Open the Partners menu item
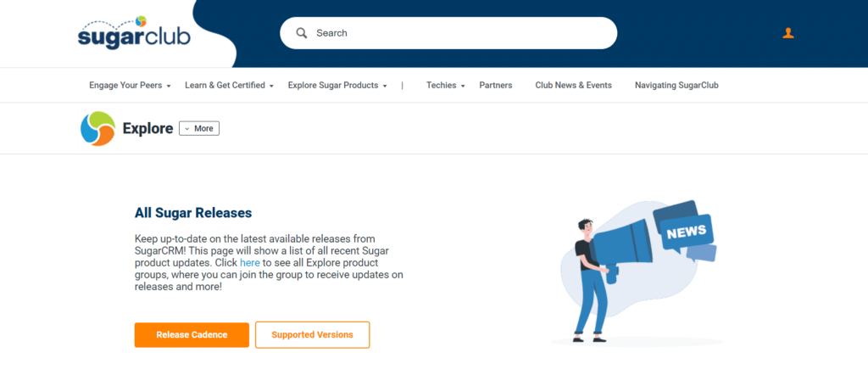Viewport: 868px width, 375px height. click(495, 86)
